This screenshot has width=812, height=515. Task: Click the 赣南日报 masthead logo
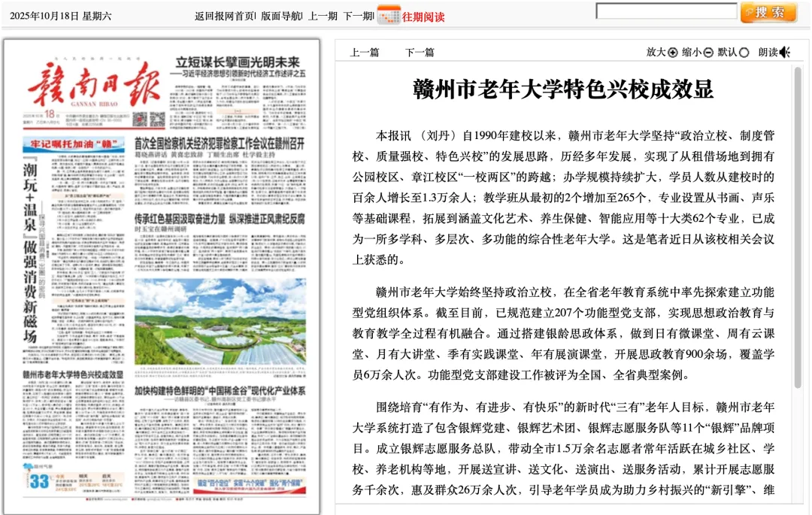tap(93, 86)
